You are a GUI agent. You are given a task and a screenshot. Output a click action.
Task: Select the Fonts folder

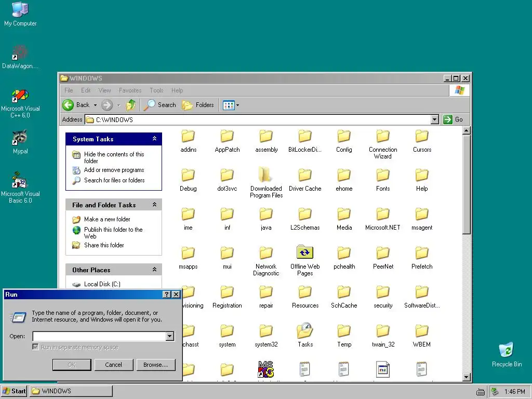[x=383, y=180]
